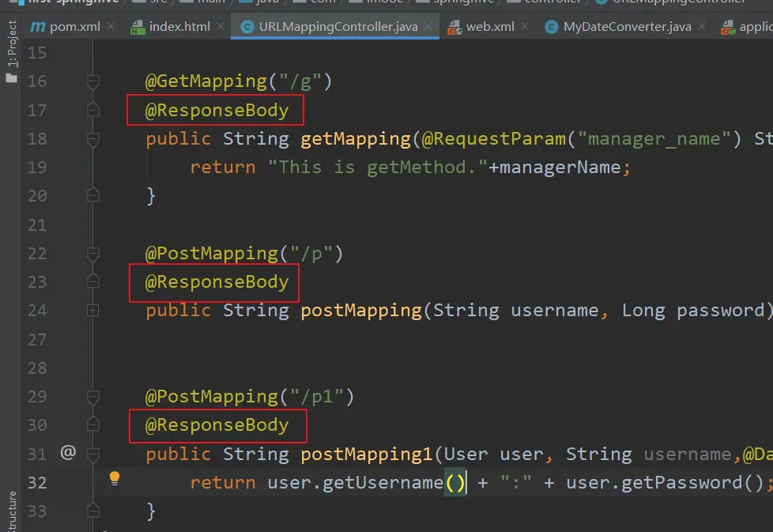Expand the folded postMapping method at line 24
This screenshot has height=532, width=773.
click(x=93, y=311)
